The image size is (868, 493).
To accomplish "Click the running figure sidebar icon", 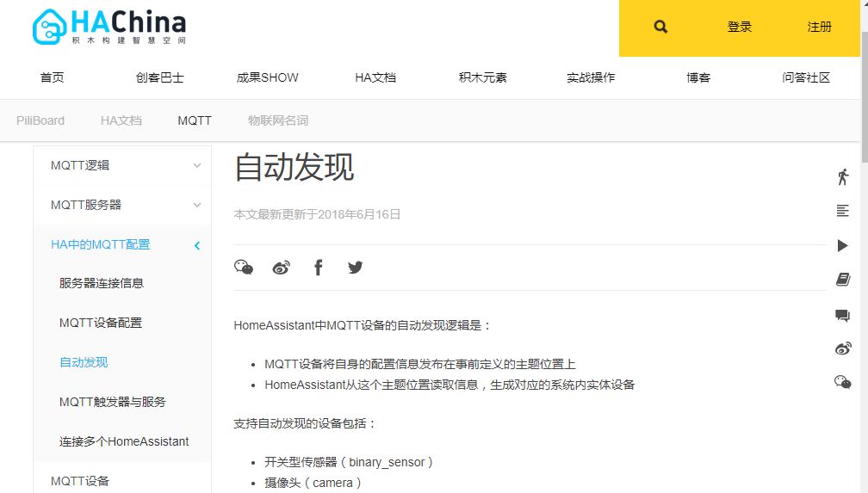I will 842,176.
